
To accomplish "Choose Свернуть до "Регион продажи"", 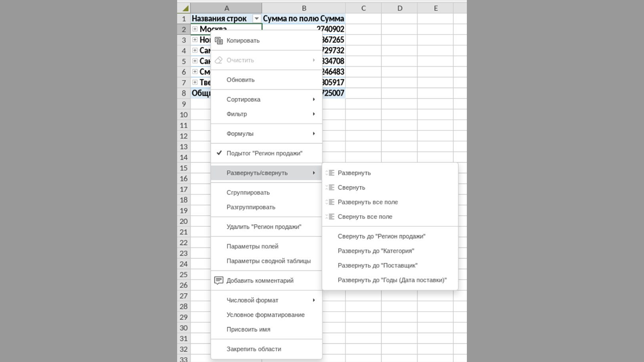I will pos(390,236).
